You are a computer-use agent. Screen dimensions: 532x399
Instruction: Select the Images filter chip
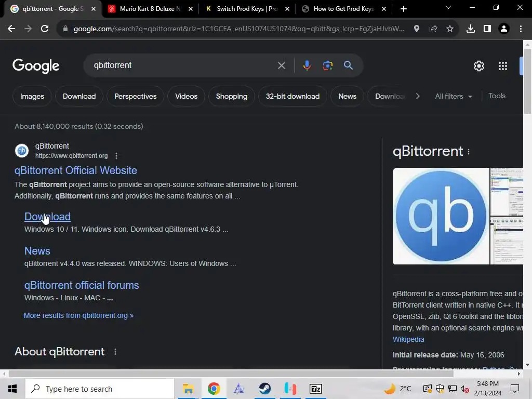(x=32, y=96)
